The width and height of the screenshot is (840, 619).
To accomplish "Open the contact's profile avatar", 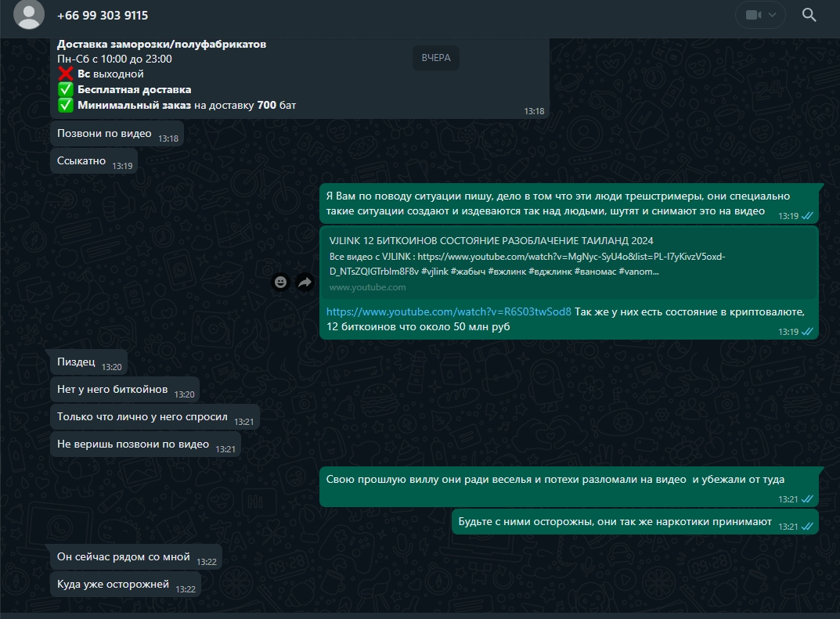I will [30, 15].
